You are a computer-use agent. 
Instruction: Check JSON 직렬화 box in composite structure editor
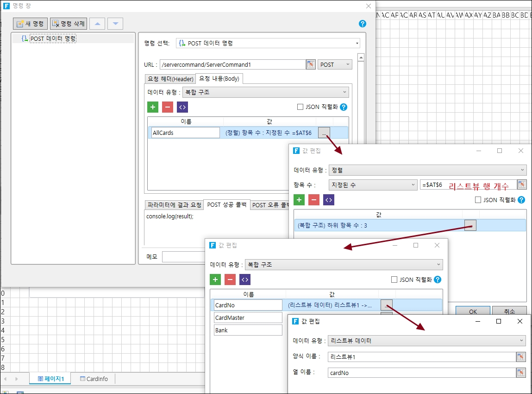(394, 280)
